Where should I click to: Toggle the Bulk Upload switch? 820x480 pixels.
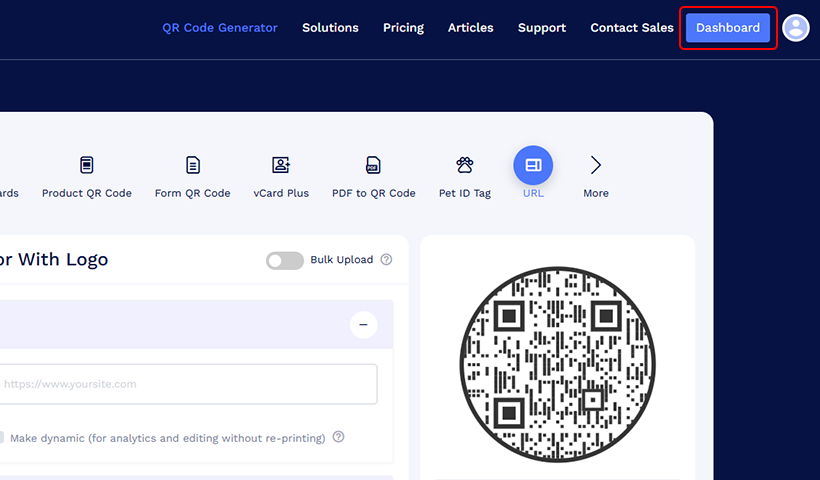point(284,260)
